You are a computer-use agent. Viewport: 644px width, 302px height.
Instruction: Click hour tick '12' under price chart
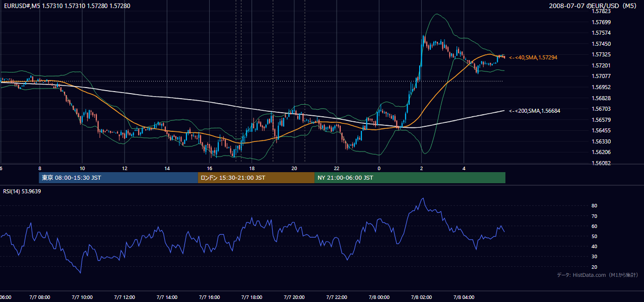point(124,168)
